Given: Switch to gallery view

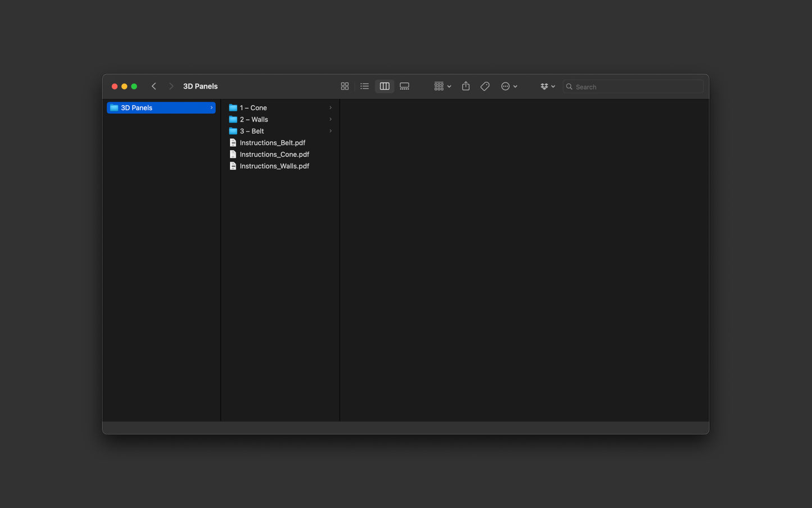Looking at the screenshot, I should [x=405, y=87].
